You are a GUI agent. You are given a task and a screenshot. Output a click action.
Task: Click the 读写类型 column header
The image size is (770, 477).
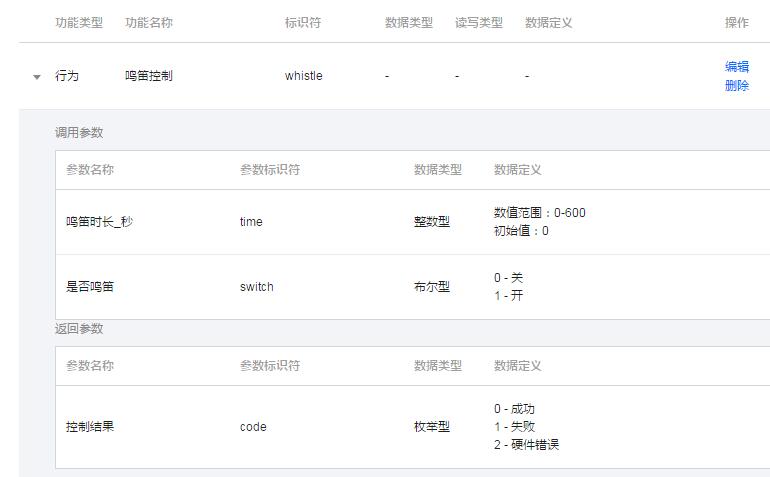478,23
